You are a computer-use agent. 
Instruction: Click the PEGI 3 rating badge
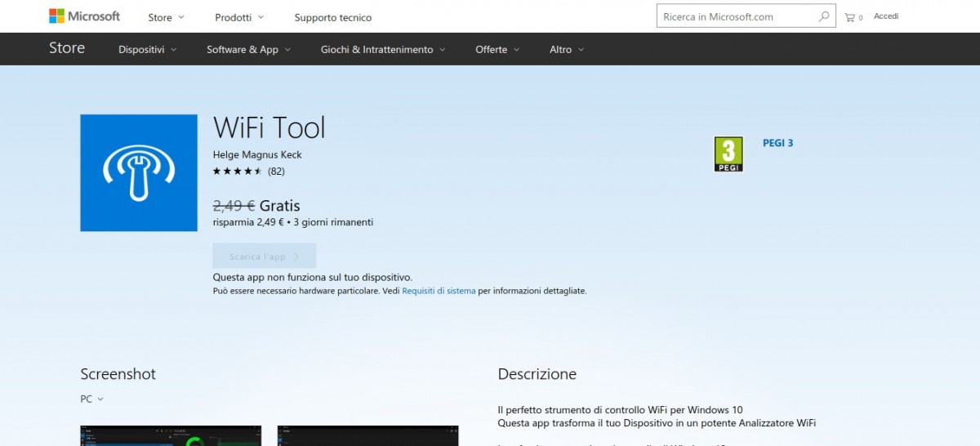pyautogui.click(x=728, y=154)
